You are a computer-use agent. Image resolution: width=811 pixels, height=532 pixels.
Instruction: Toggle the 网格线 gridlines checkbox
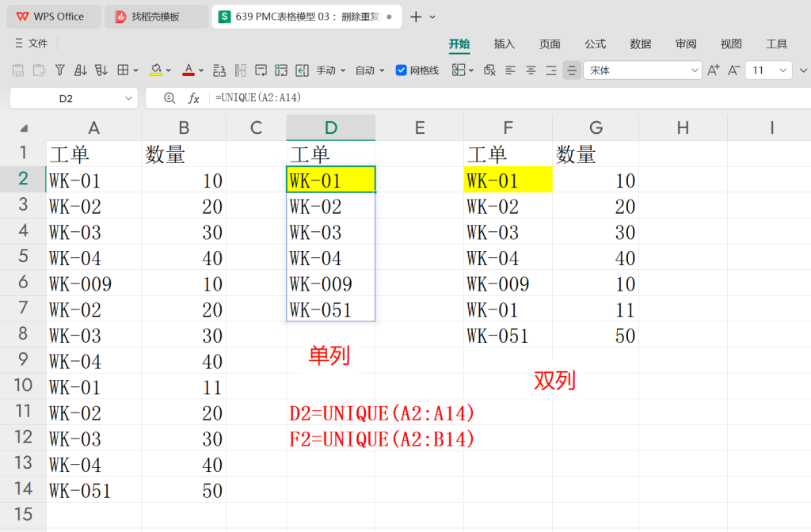[402, 70]
